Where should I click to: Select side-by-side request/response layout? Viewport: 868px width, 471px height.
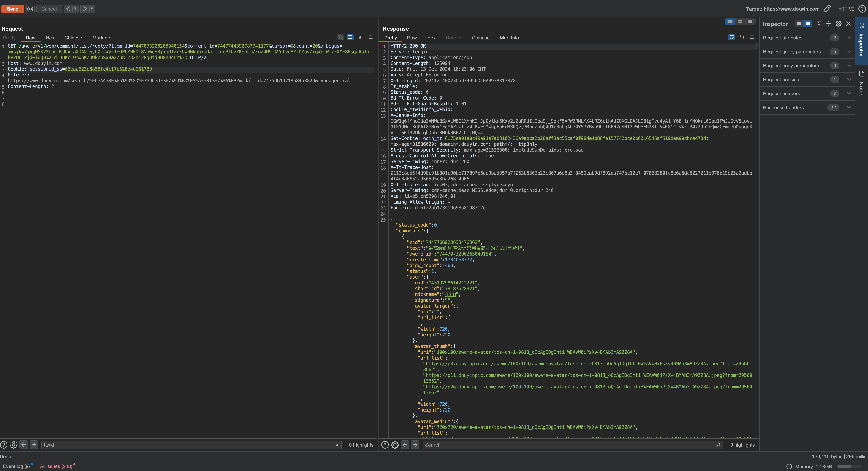click(x=730, y=22)
